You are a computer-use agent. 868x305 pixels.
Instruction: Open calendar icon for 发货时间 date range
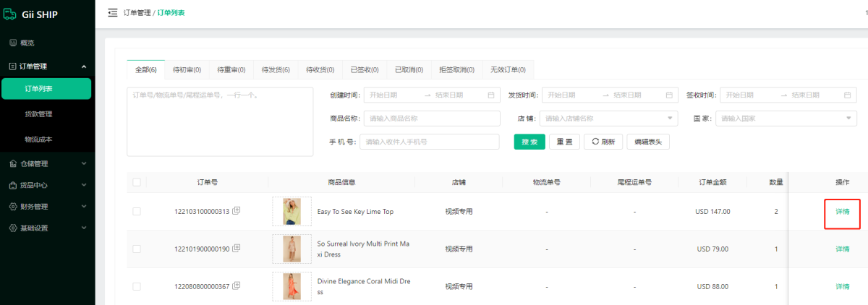pyautogui.click(x=669, y=95)
